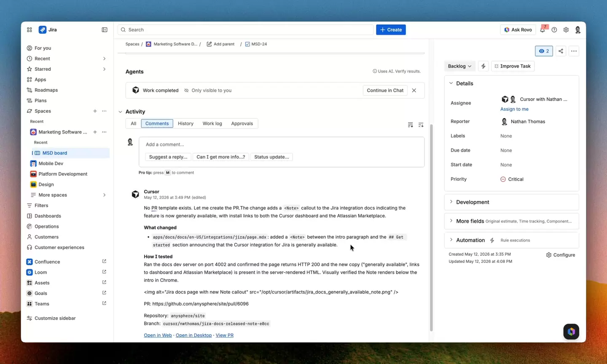The image size is (607, 364).
Task: Expand the Starred chevron
Action: pos(104,69)
